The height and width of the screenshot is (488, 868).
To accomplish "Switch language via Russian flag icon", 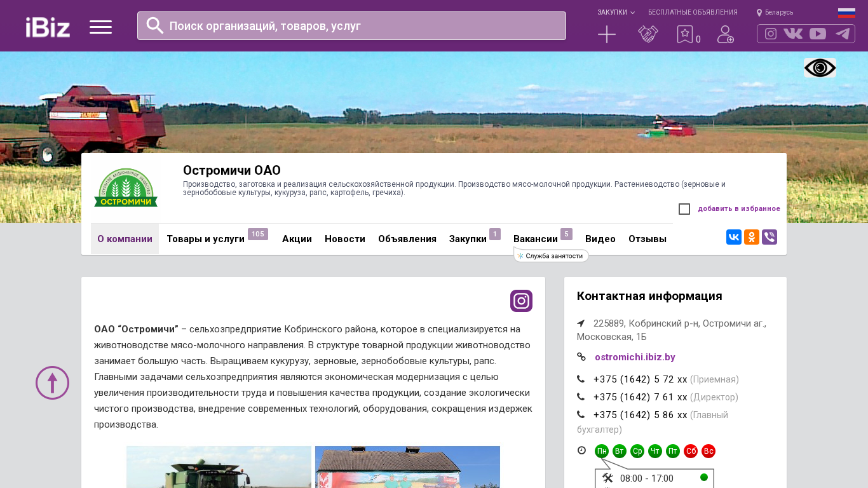I will click(846, 13).
